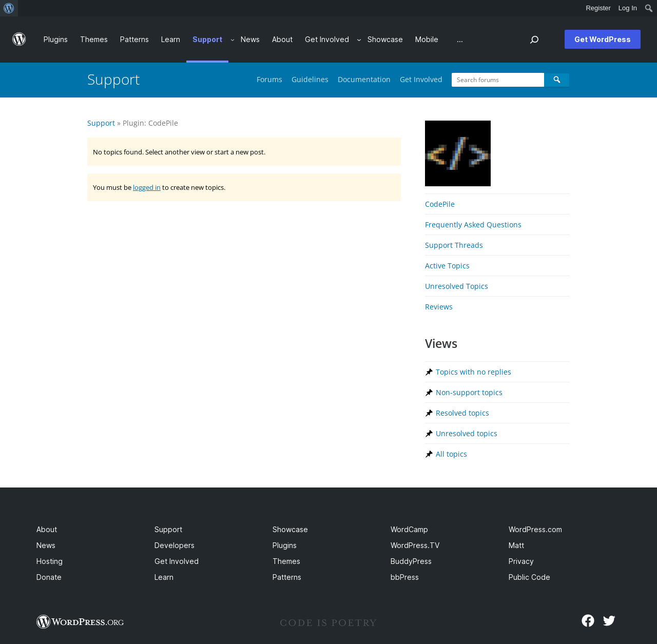Viewport: 657px width, 644px height.
Task: Open Get Involved in top navigation
Action: point(327,40)
